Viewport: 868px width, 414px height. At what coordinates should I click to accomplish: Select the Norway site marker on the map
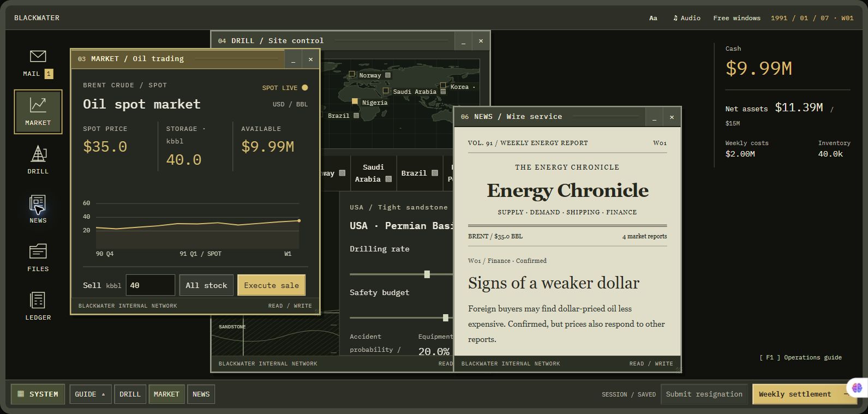pos(352,74)
